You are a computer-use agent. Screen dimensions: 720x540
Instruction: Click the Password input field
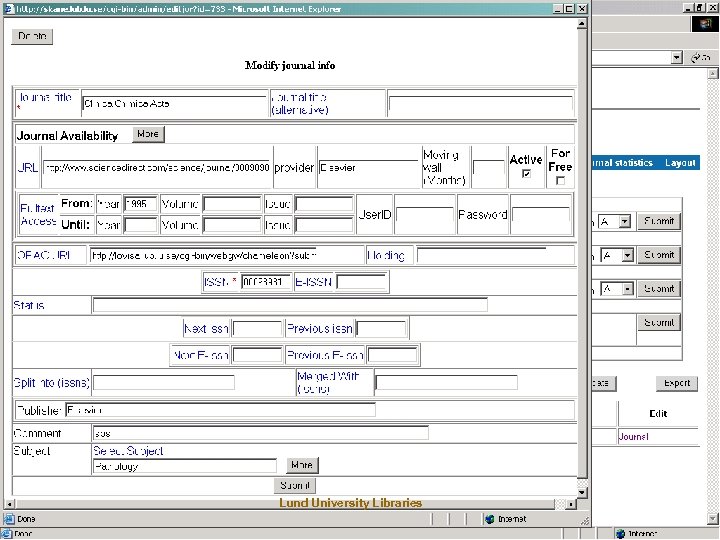click(x=541, y=214)
